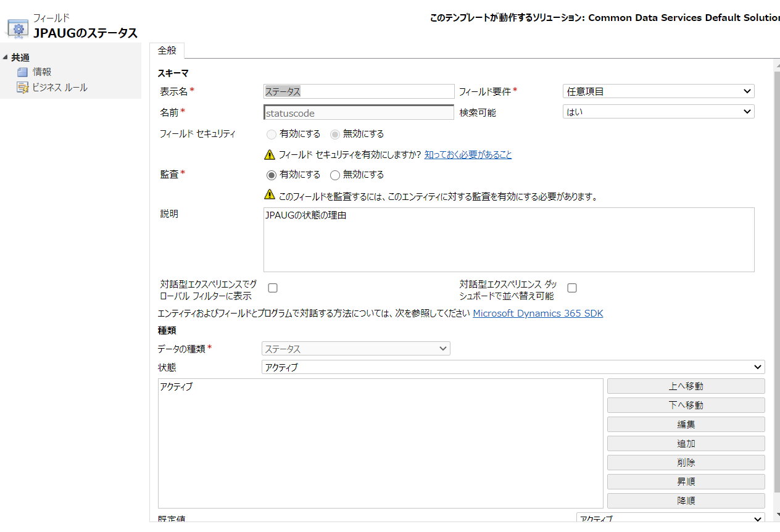Click the 上へ移動 button

click(x=686, y=386)
